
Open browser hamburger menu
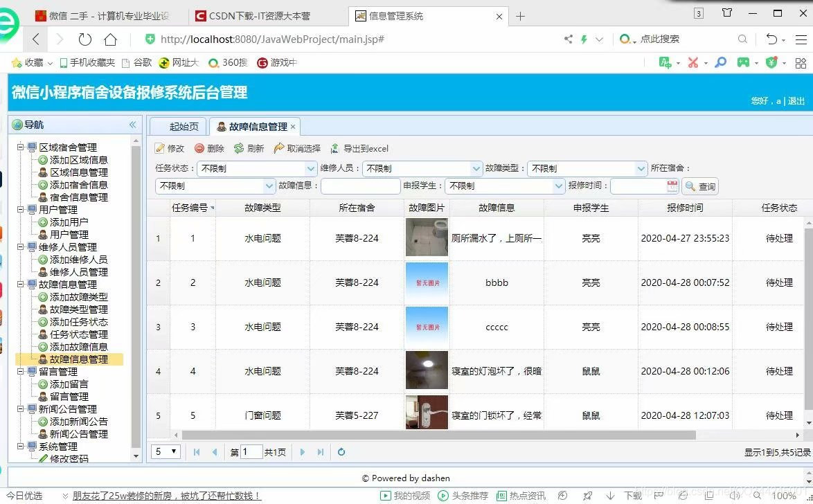pyautogui.click(x=801, y=39)
